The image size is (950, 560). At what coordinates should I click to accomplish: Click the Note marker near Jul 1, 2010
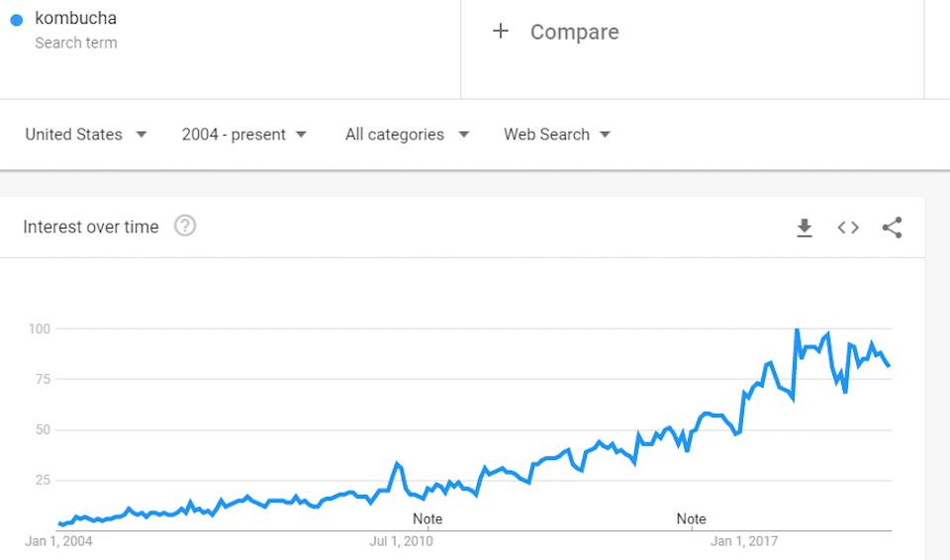(427, 518)
